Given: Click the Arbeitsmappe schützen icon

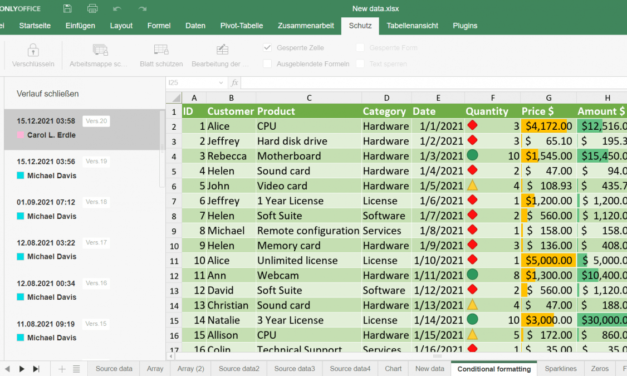Looking at the screenshot, I should (100, 50).
